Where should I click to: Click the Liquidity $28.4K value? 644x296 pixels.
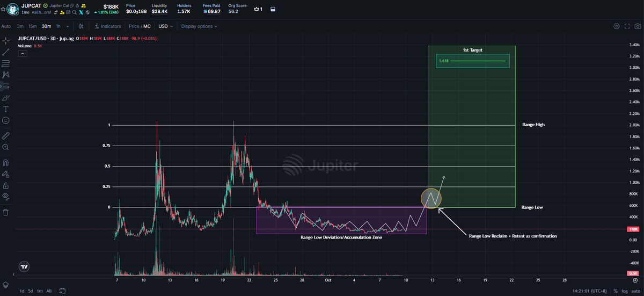point(159,11)
